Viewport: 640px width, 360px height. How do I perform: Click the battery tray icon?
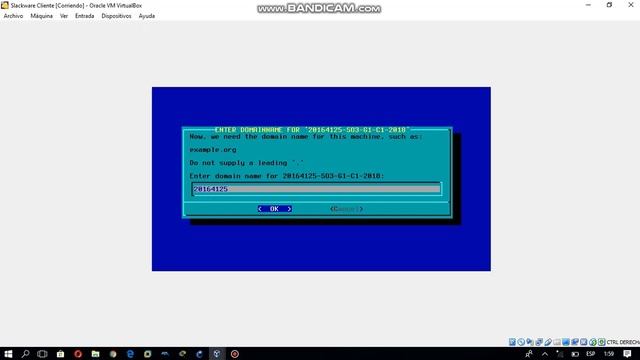pyautogui.click(x=575, y=354)
